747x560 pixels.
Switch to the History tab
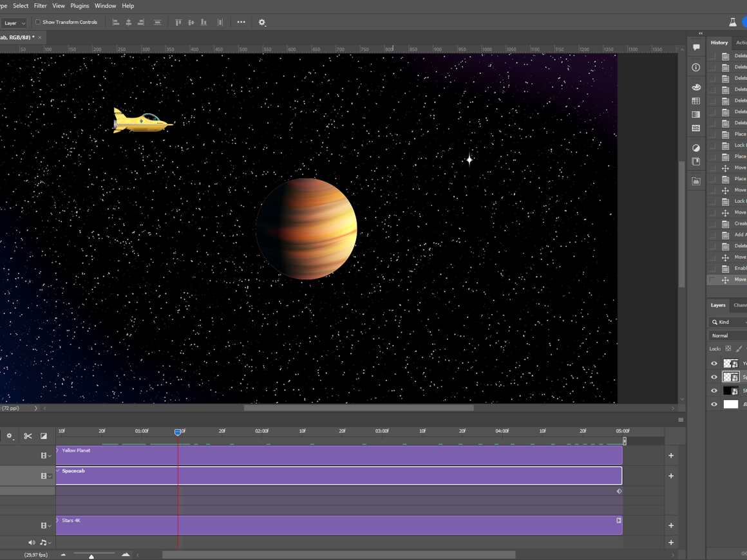coord(719,42)
